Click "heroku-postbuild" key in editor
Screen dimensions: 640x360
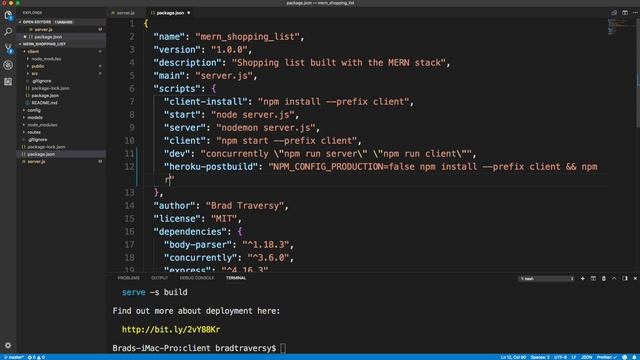coord(211,167)
